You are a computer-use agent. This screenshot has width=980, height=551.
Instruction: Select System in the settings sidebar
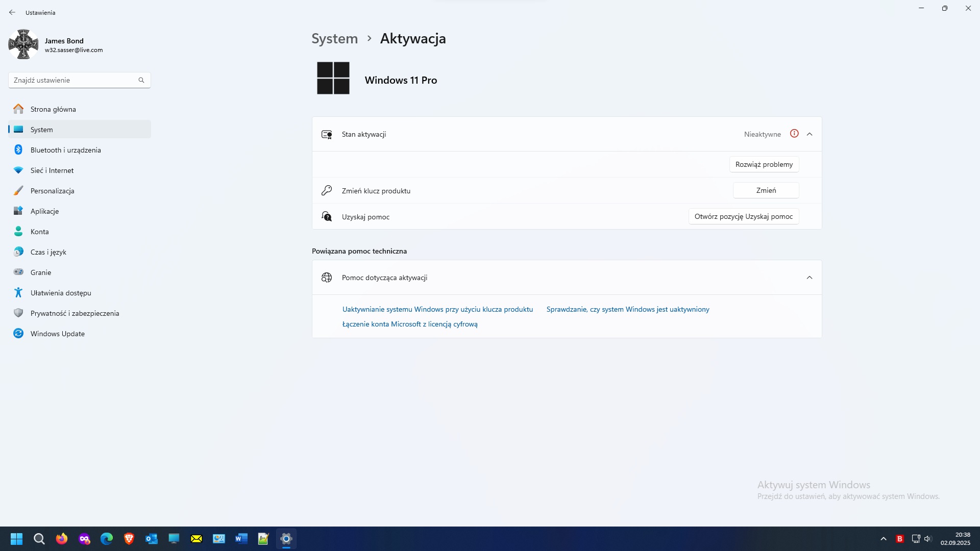[80, 130]
